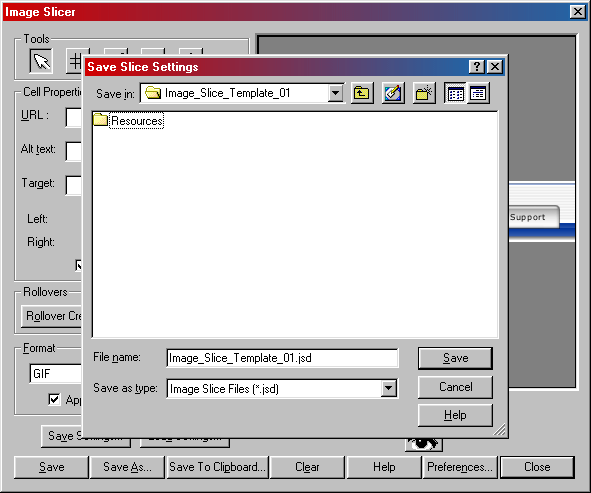This screenshot has width=591, height=493.
Task: Toggle the Format section checkbox
Action: (x=54, y=399)
